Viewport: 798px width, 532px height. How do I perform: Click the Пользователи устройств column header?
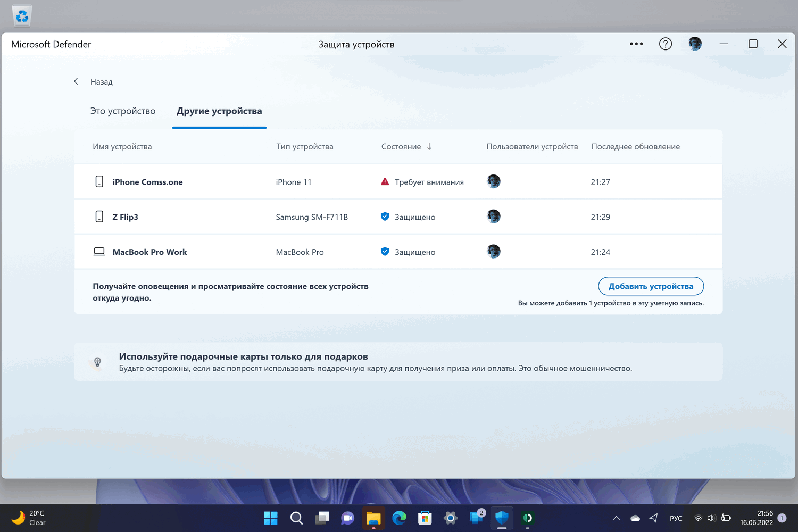(532, 146)
